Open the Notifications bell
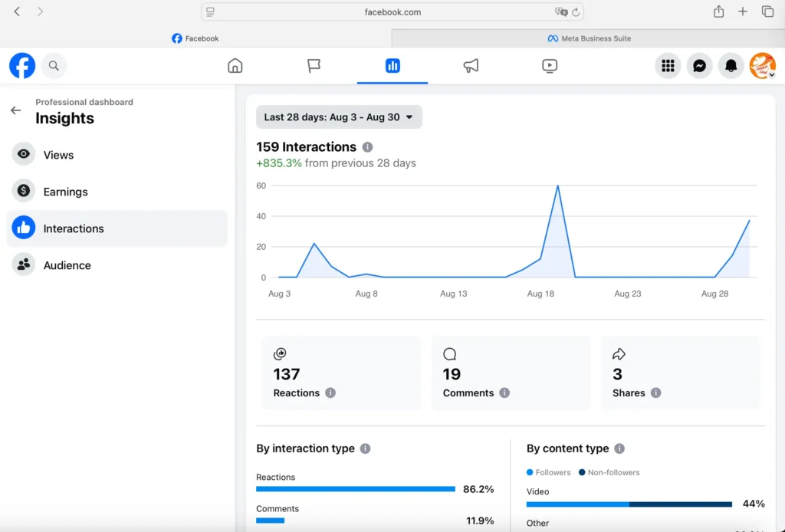This screenshot has height=532, width=785. 731,66
